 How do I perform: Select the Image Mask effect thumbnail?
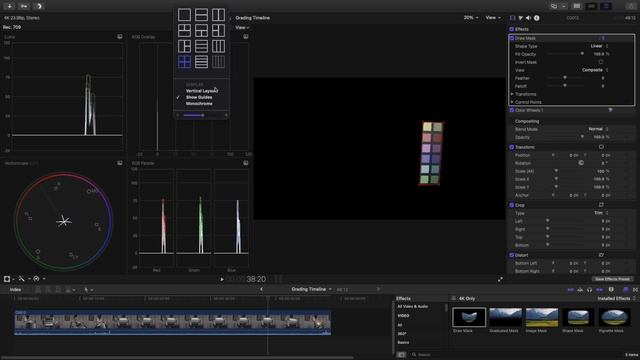[x=542, y=317]
